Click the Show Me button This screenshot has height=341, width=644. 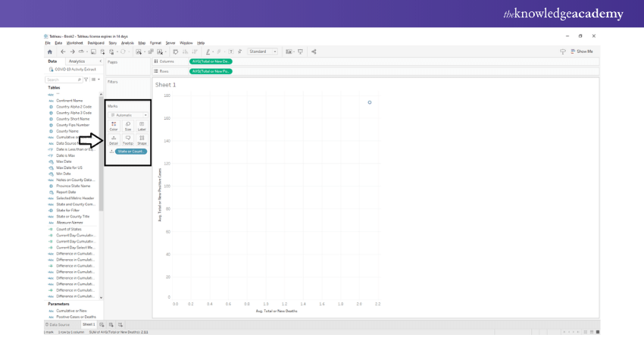click(581, 52)
